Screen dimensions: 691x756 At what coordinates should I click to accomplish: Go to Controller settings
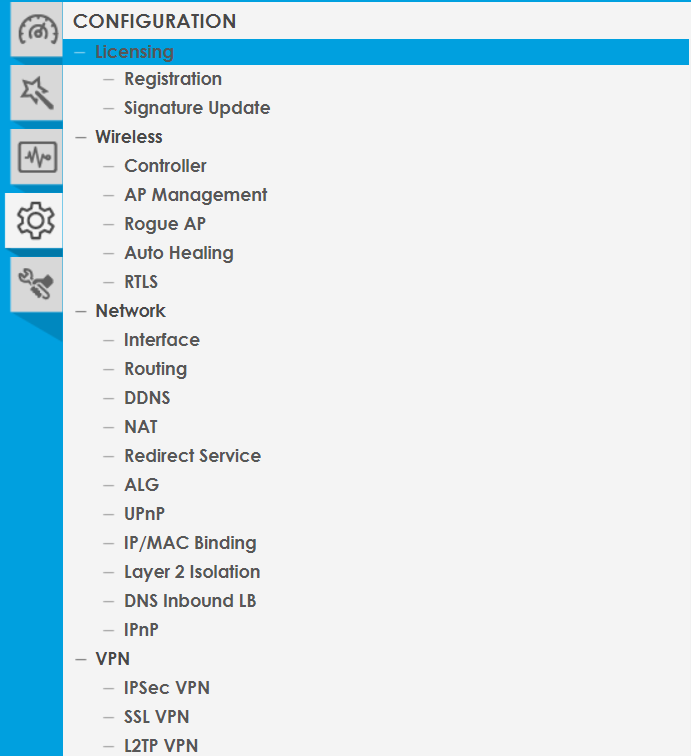(x=165, y=166)
